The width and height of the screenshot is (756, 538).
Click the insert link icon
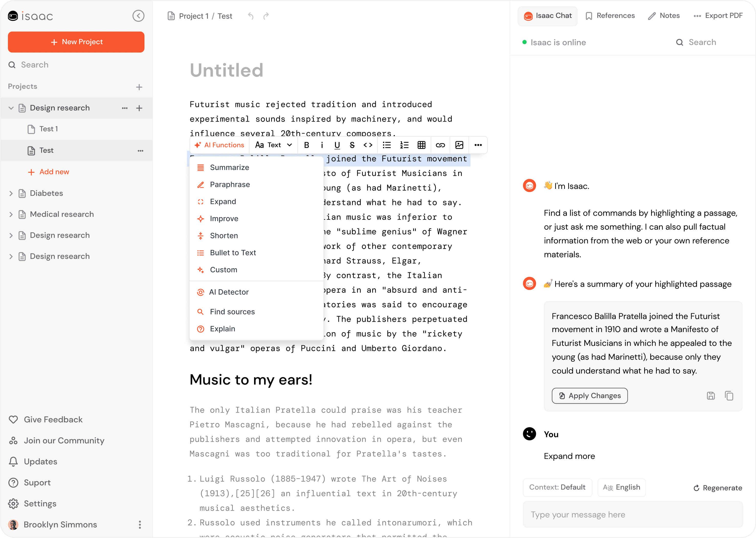pyautogui.click(x=440, y=145)
